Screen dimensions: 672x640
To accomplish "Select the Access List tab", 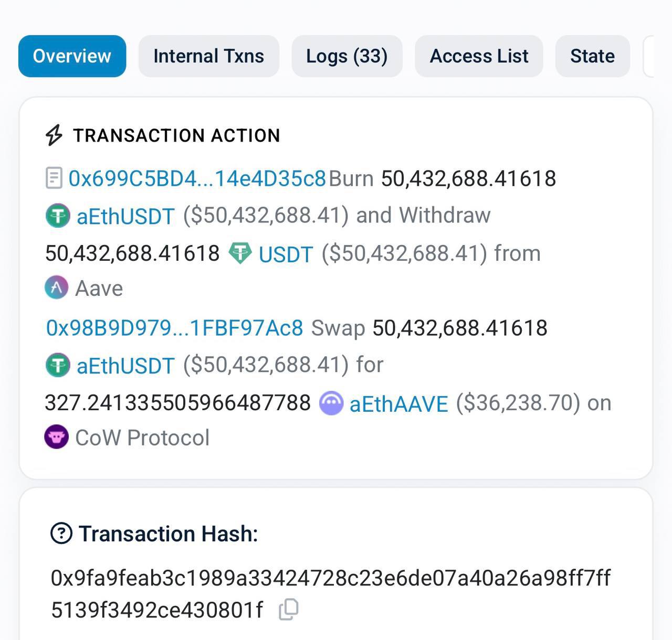I will 479,56.
